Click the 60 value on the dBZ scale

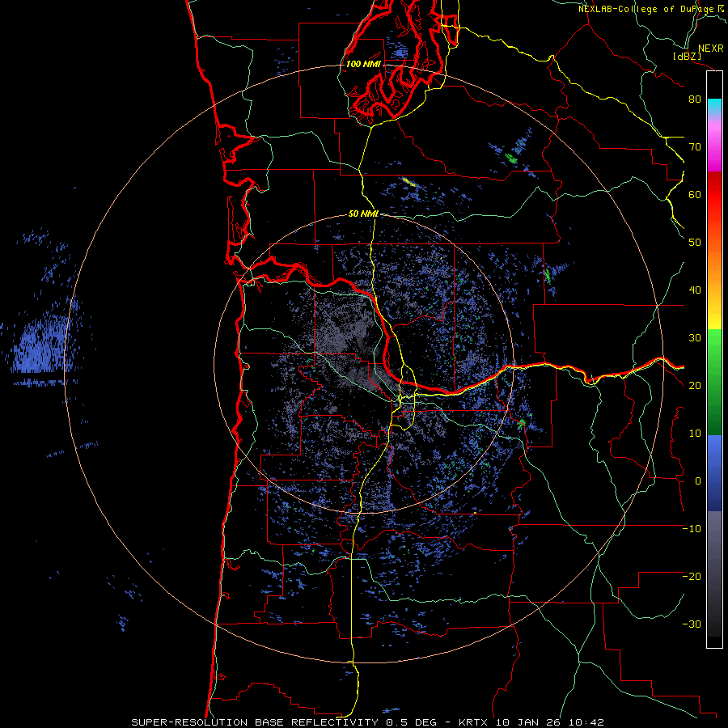[695, 194]
